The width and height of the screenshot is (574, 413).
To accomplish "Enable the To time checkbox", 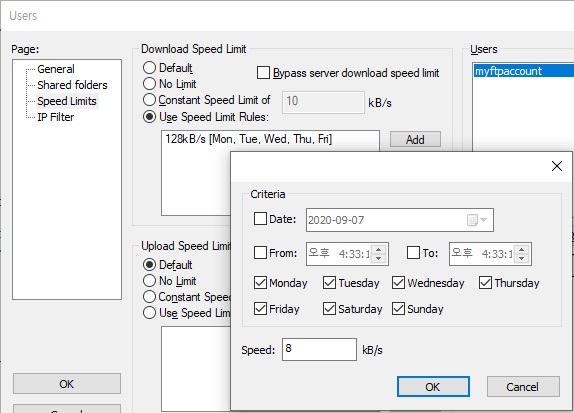I will (413, 253).
